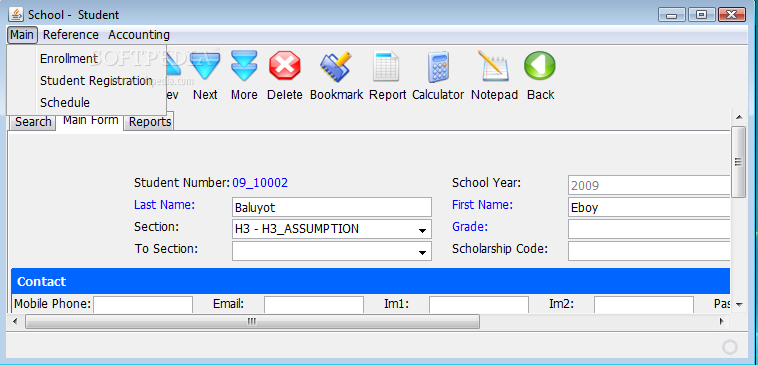Screen dimensions: 758x365
Task: Open the Reference menu
Action: [71, 35]
